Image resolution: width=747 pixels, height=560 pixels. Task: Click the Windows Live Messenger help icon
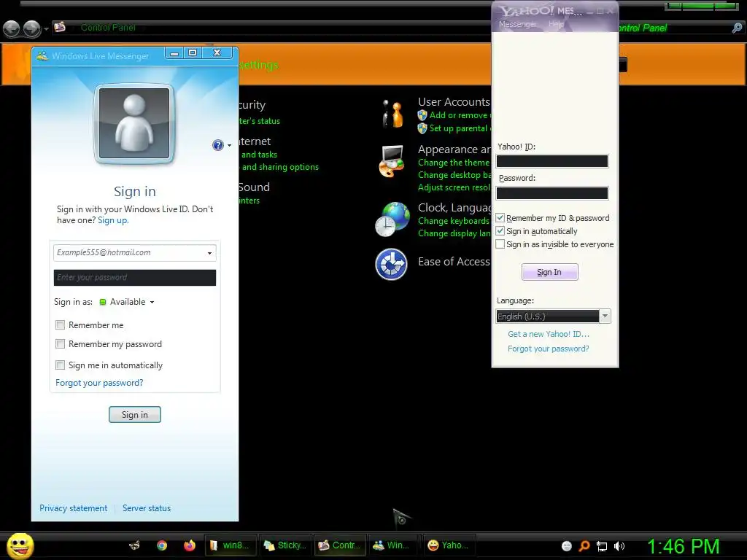(217, 145)
